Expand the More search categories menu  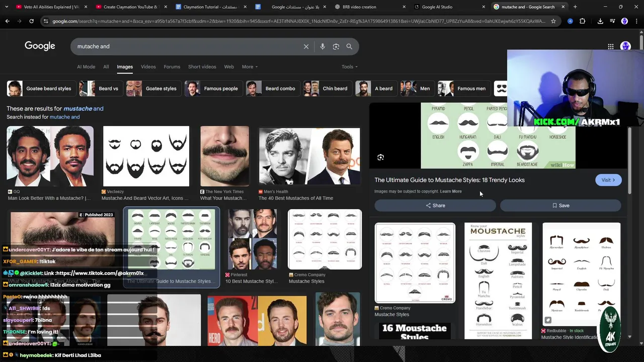[x=250, y=66]
